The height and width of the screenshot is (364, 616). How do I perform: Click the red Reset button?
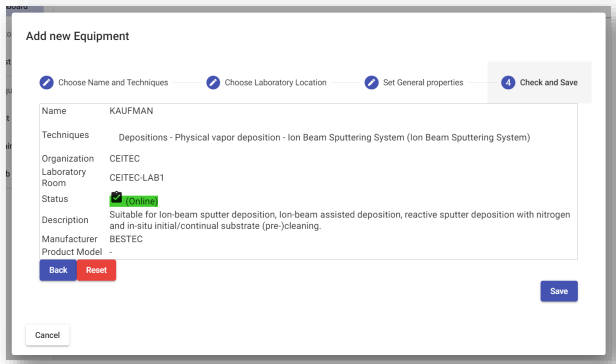96,270
